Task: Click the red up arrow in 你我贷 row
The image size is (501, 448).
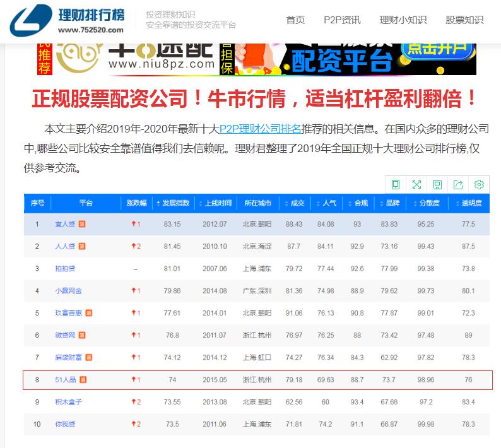Action: point(134,424)
